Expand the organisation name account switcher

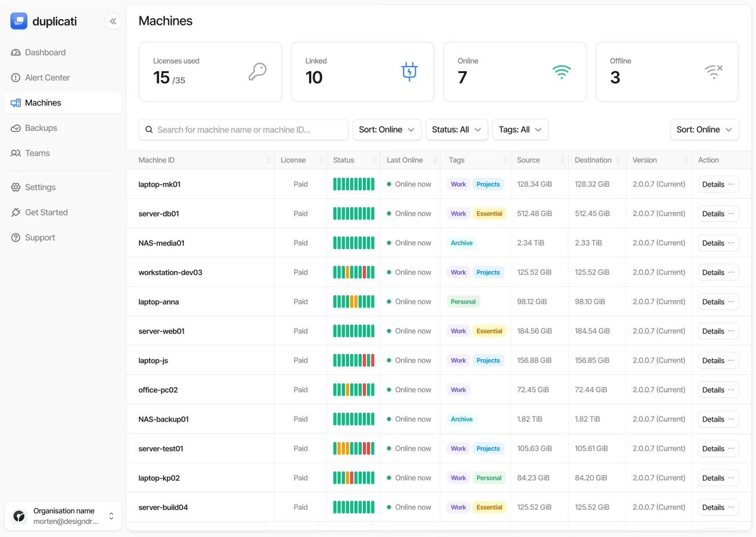click(111, 516)
